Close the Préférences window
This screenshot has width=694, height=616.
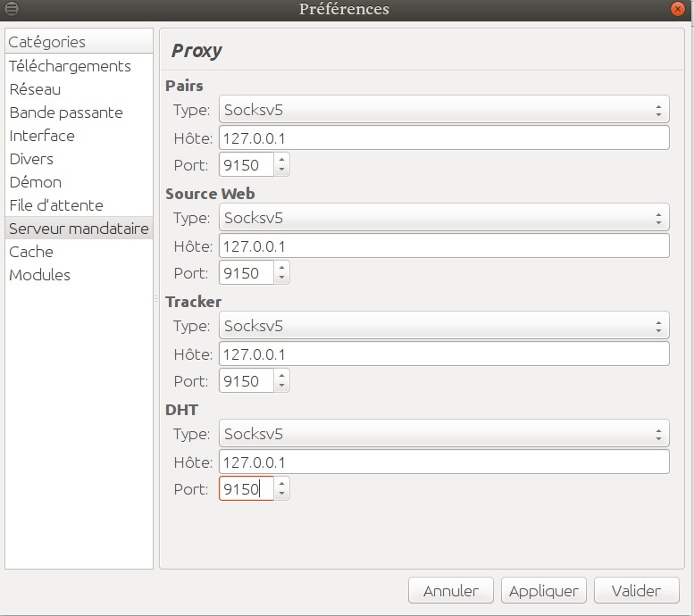point(678,9)
